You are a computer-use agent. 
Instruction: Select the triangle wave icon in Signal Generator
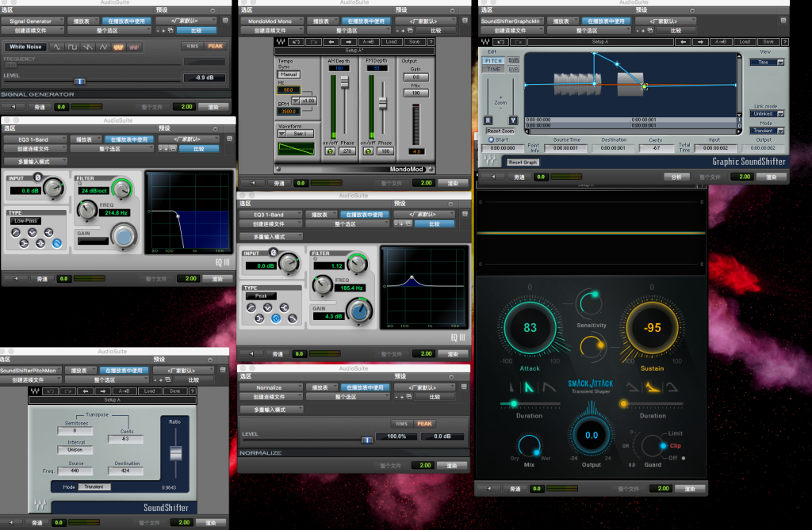[x=103, y=47]
